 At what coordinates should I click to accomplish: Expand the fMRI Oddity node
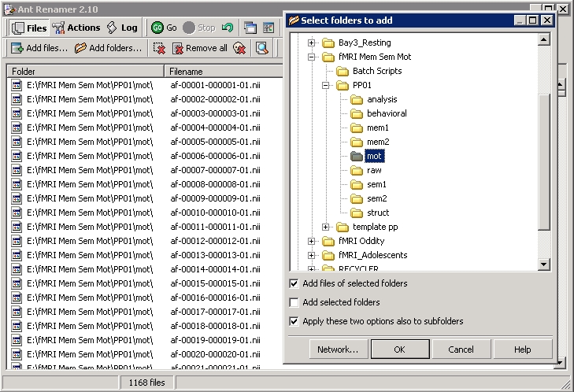311,241
